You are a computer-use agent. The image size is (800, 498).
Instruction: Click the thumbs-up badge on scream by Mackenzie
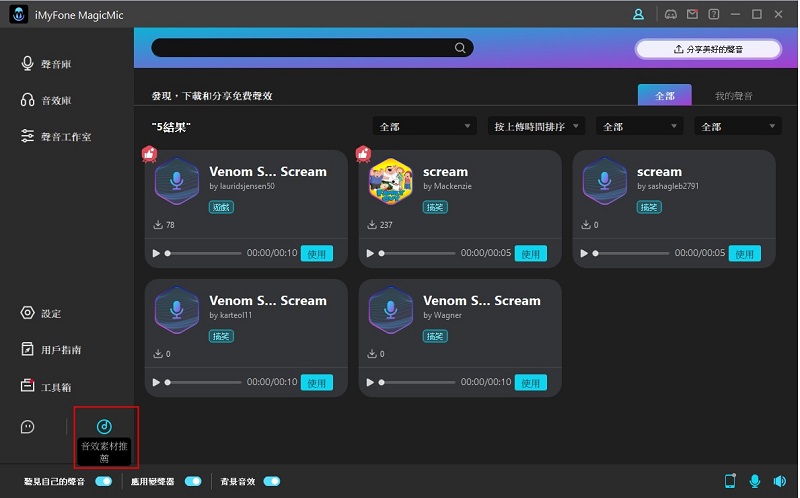[363, 154]
